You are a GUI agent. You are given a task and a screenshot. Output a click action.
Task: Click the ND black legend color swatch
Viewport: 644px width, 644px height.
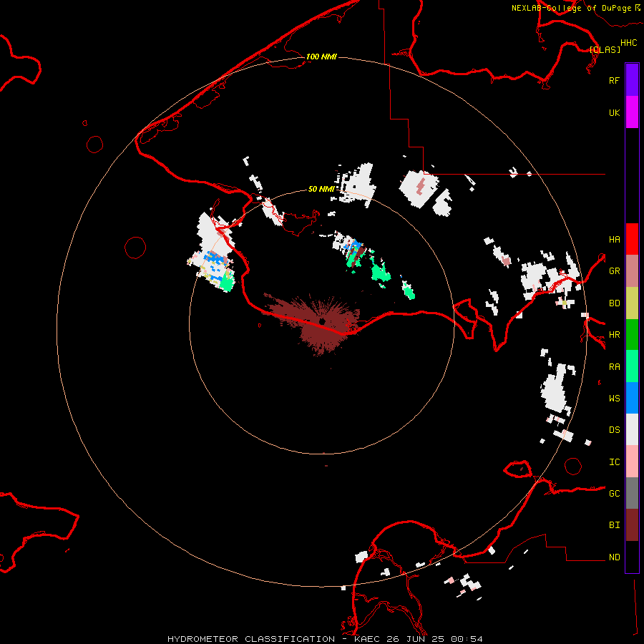[x=632, y=557]
